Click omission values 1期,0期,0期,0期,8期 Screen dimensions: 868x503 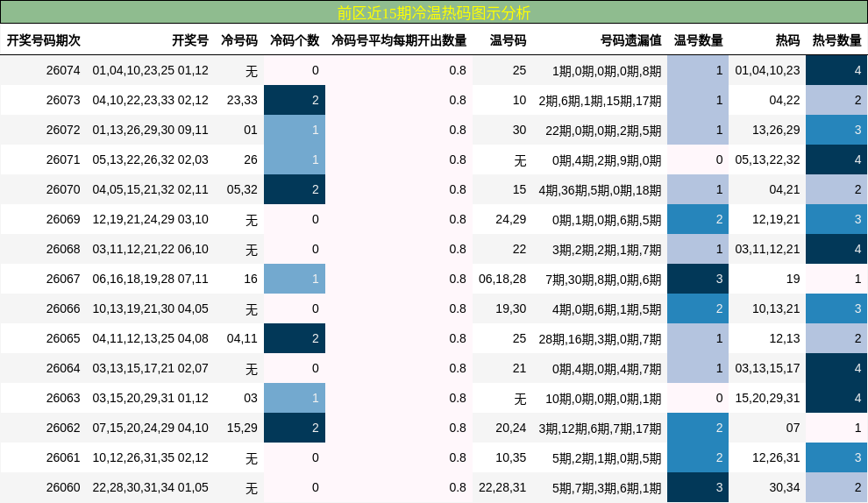pyautogui.click(x=607, y=71)
